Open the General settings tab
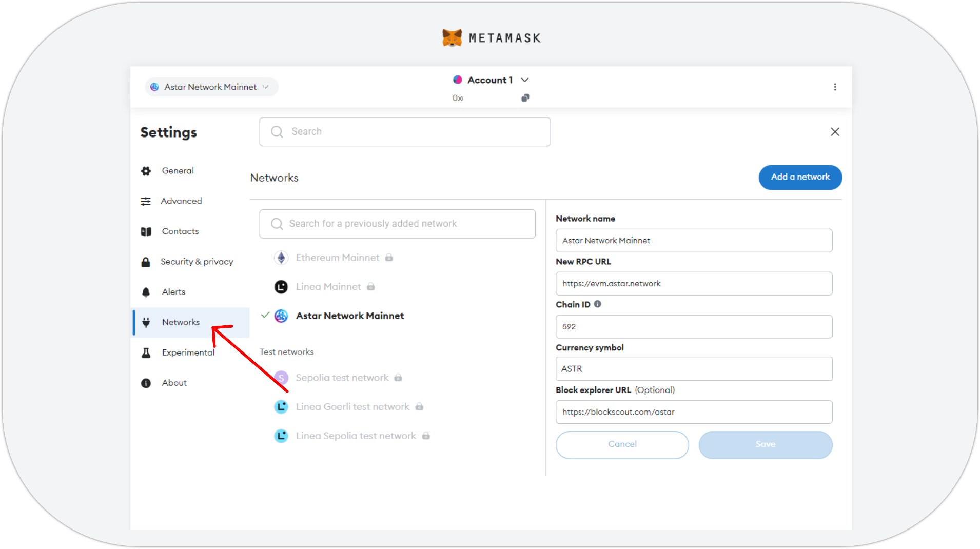Viewport: 980px width, 549px height. [178, 171]
